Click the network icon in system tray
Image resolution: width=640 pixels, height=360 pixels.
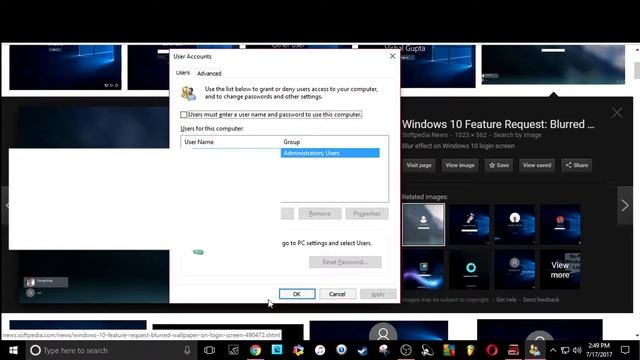pyautogui.click(x=565, y=350)
